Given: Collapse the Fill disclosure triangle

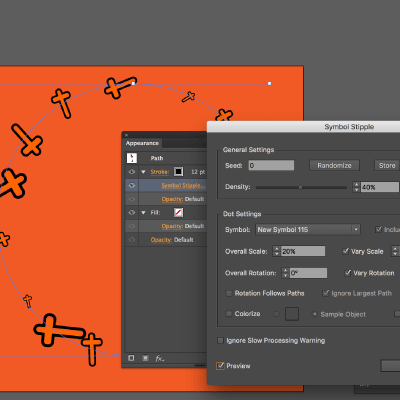Looking at the screenshot, I should (143, 212).
